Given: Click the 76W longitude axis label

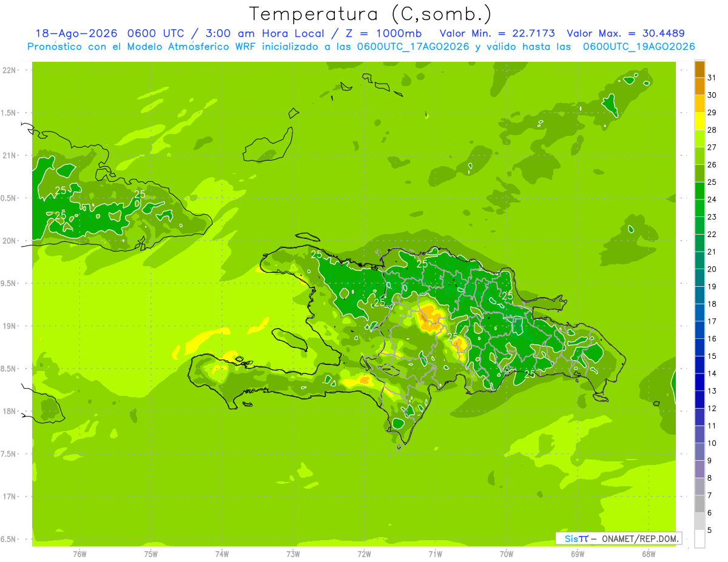Looking at the screenshot, I should [79, 554].
